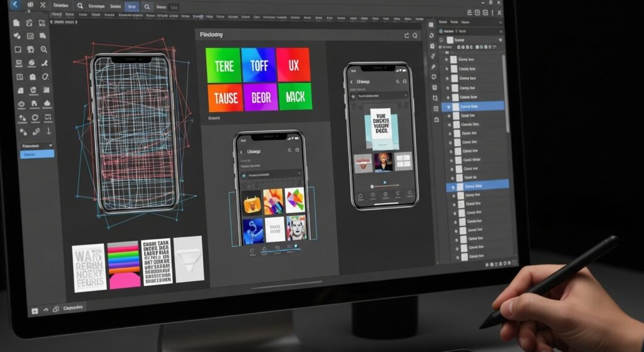Click the blue button in the left sidebar
The width and height of the screenshot is (644, 352).
36,154
